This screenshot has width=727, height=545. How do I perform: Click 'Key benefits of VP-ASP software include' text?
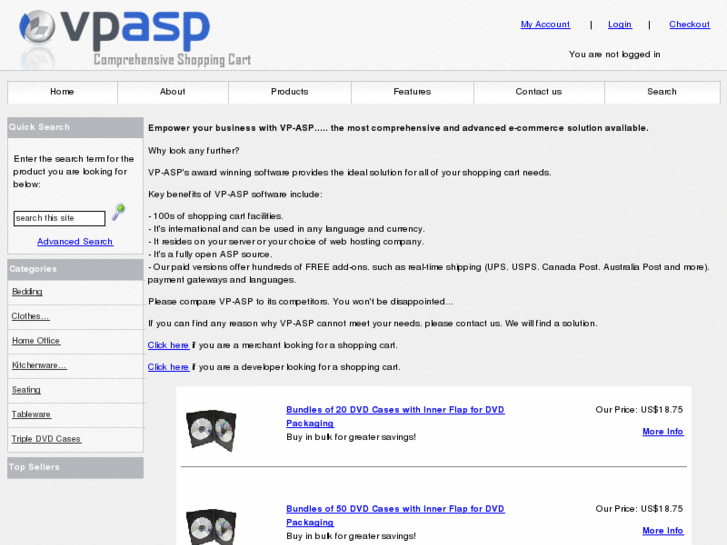[235, 194]
